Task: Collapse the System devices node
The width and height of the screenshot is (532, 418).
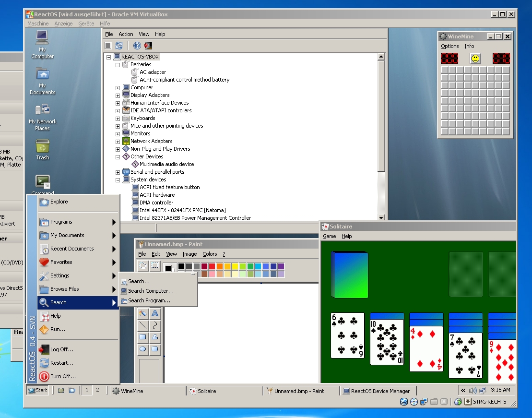Action: click(x=118, y=180)
